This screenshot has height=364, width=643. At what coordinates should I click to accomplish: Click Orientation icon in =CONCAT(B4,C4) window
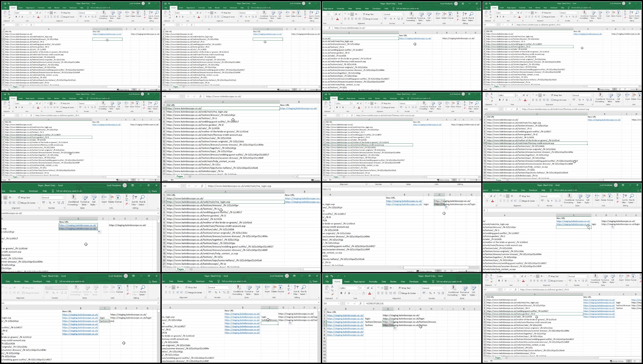(x=391, y=288)
